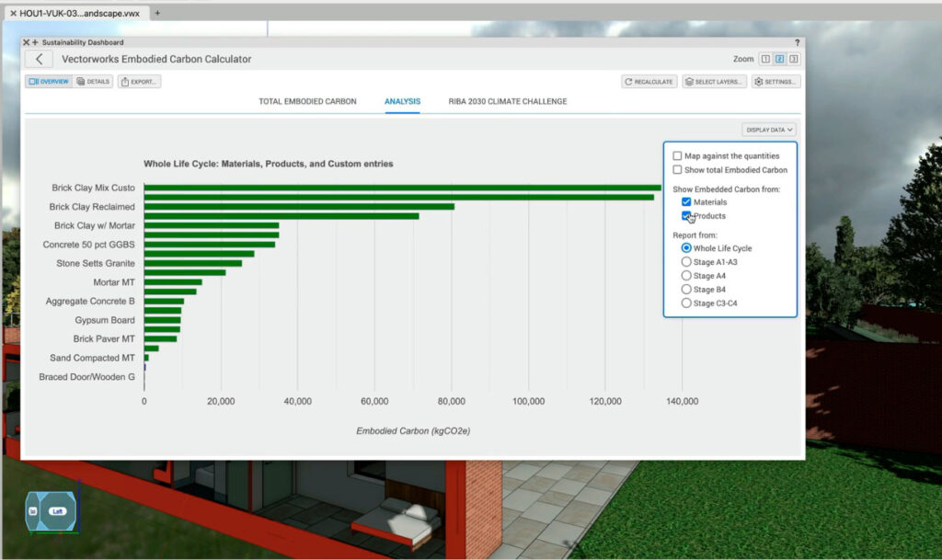The width and height of the screenshot is (942, 560).
Task: Open the Settings gear button
Action: pos(775,82)
